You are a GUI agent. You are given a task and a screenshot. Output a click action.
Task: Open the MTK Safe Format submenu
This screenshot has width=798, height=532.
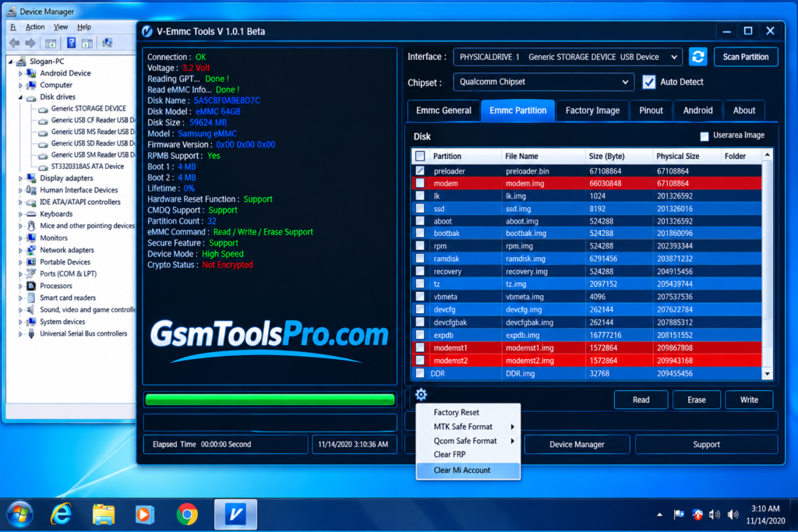coord(468,427)
